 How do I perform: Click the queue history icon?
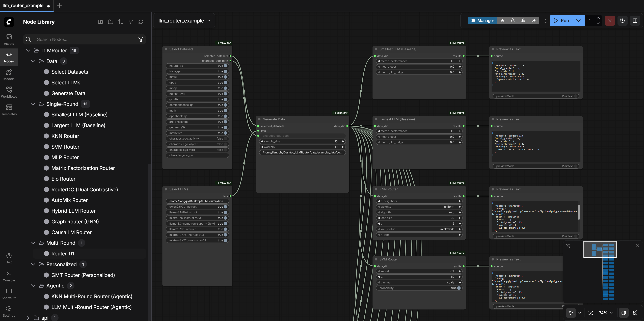click(x=622, y=21)
